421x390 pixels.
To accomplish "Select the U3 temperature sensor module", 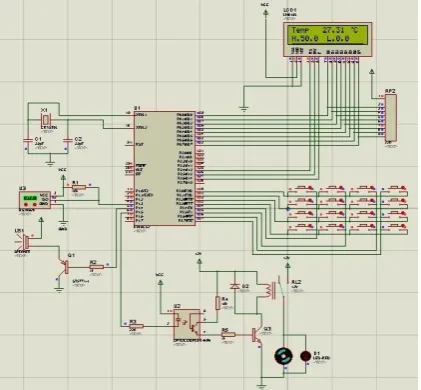I will click(x=35, y=200).
